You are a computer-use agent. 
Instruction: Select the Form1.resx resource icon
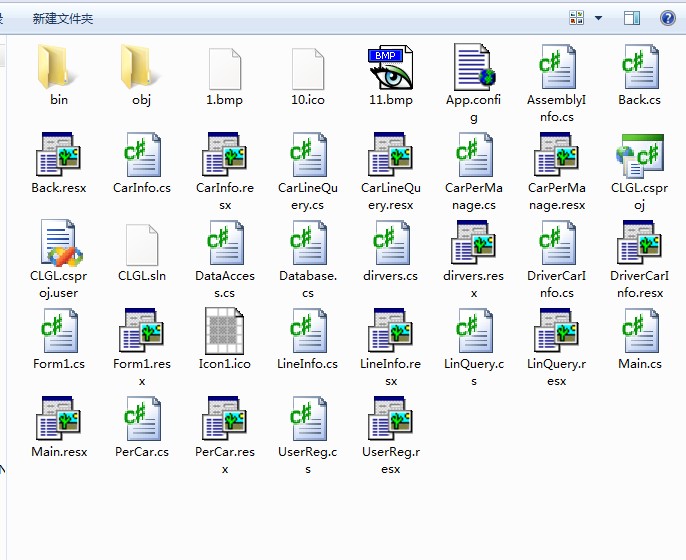click(x=141, y=331)
